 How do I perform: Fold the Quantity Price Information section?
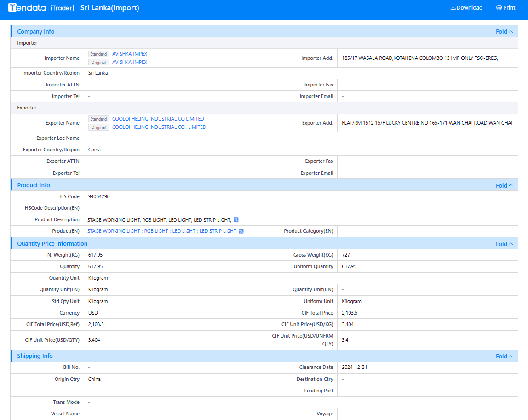(504, 244)
